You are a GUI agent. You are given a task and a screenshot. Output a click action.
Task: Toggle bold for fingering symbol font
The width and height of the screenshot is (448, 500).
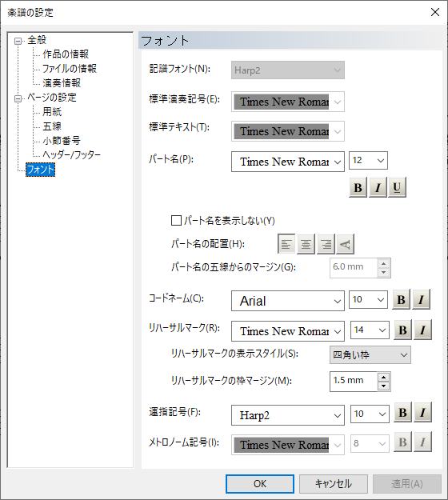[402, 412]
